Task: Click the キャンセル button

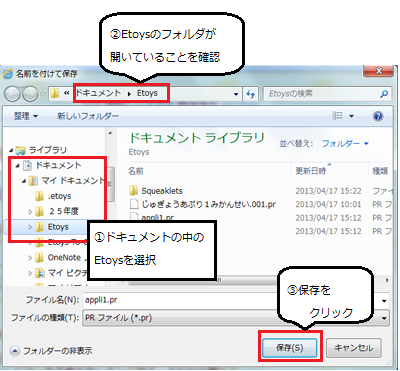Action: click(353, 348)
